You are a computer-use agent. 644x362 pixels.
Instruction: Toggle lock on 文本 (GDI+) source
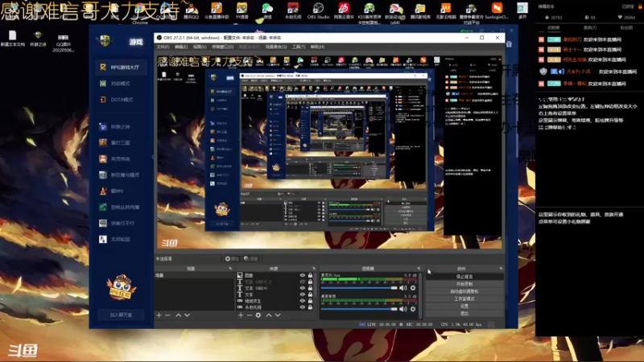(310, 288)
